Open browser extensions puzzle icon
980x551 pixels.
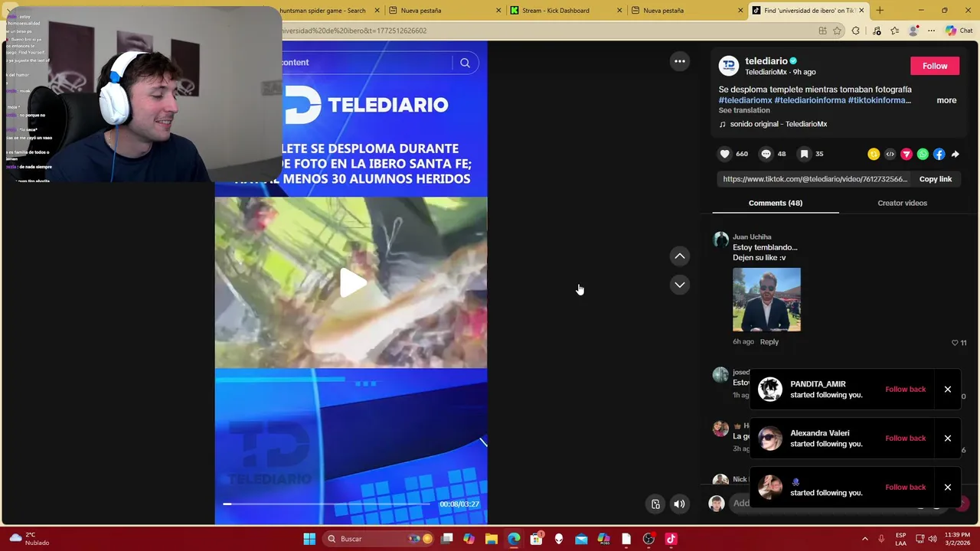[856, 31]
